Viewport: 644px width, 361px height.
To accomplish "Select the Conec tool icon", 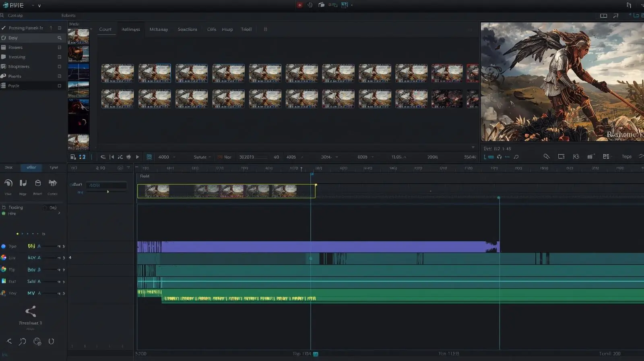I will (x=53, y=183).
